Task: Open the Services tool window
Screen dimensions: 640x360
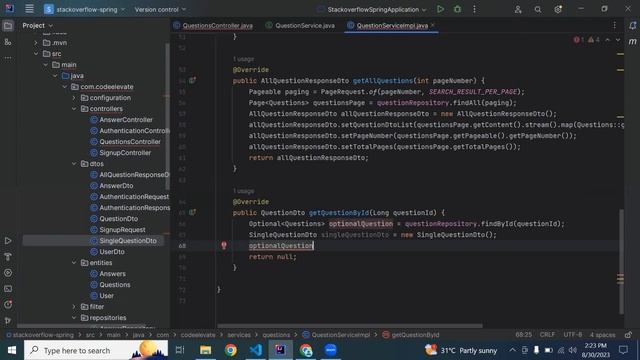Action: (x=8, y=273)
